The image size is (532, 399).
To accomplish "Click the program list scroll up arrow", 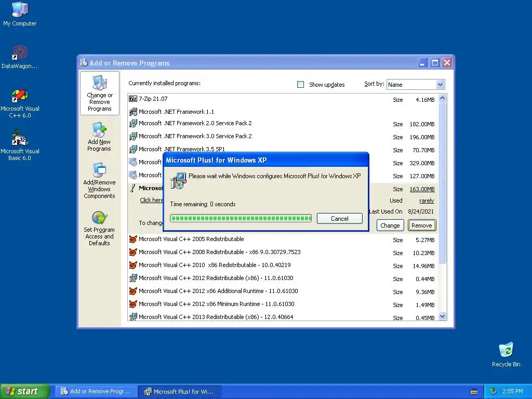I will click(x=443, y=98).
